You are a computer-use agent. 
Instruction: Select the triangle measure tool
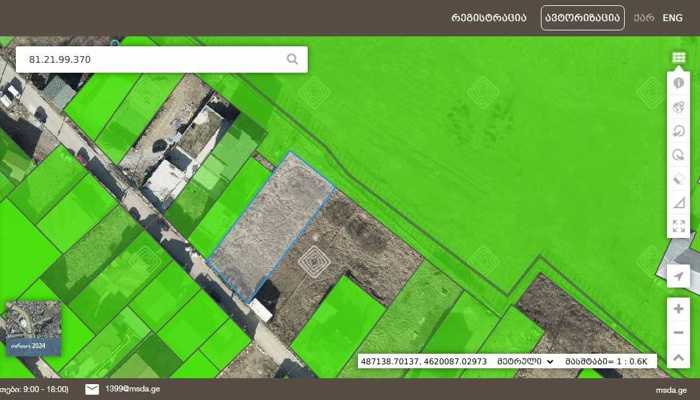coord(679,203)
